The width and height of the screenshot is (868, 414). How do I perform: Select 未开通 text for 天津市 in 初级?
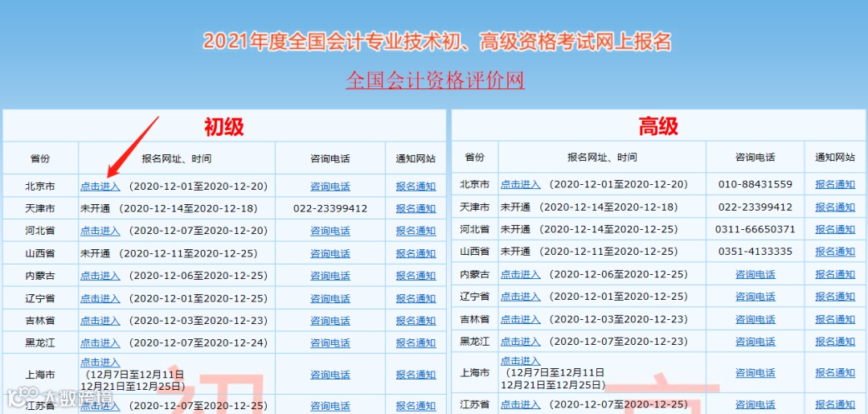[x=95, y=209]
